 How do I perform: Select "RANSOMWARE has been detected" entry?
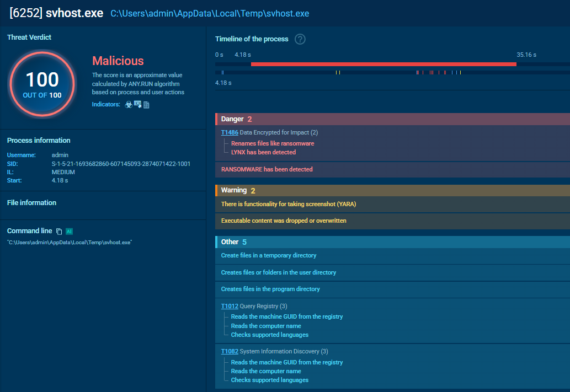click(x=267, y=170)
